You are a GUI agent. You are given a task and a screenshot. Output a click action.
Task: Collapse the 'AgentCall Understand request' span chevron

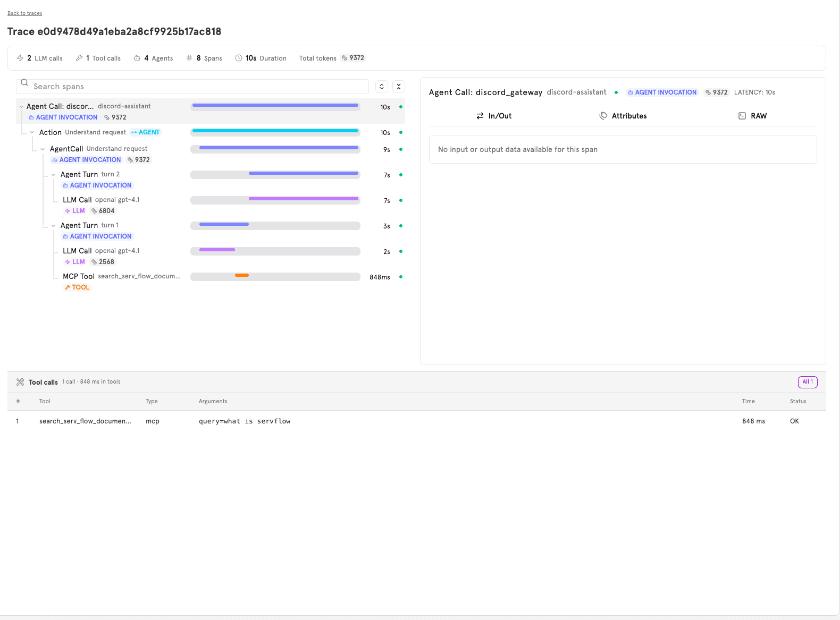[43, 149]
